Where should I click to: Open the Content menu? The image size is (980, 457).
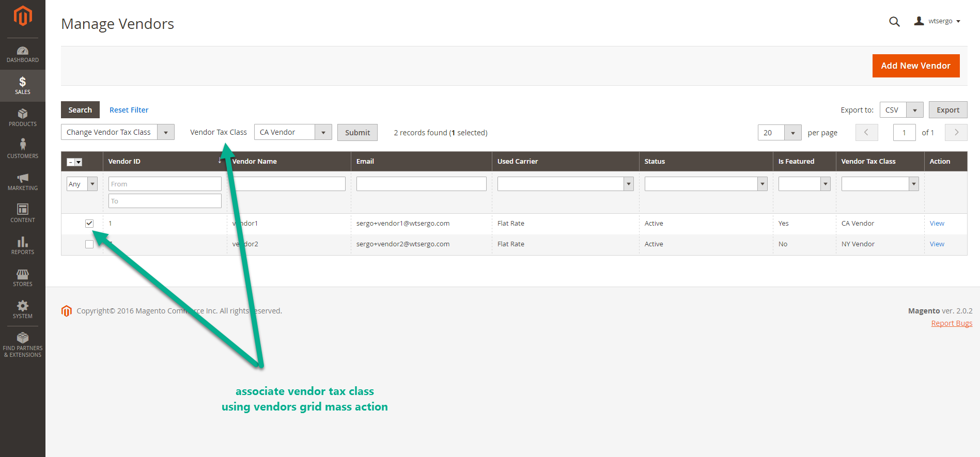coord(23,214)
